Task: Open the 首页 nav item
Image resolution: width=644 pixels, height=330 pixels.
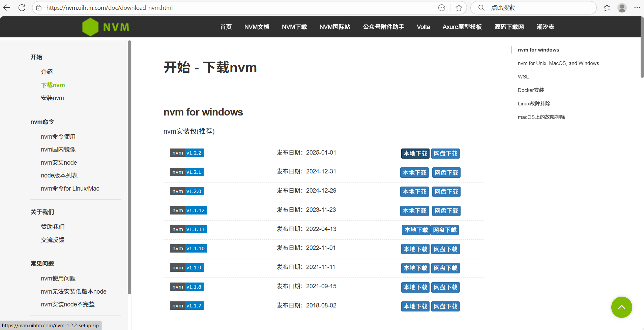Action: [x=226, y=27]
